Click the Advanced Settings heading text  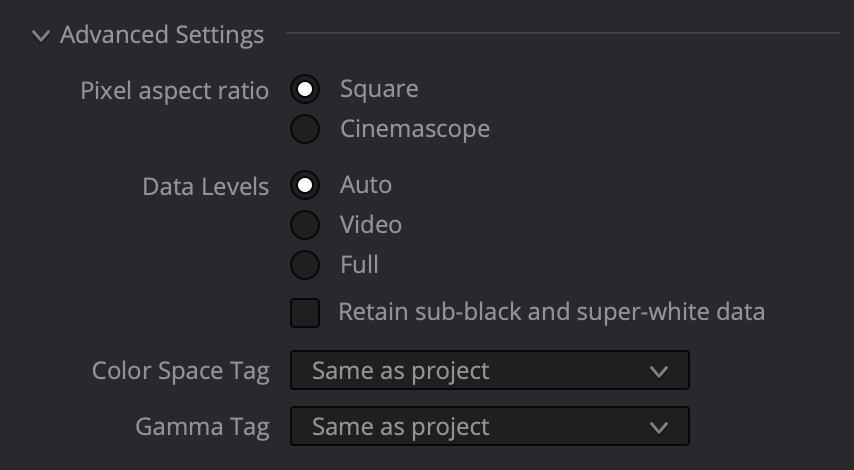(162, 35)
